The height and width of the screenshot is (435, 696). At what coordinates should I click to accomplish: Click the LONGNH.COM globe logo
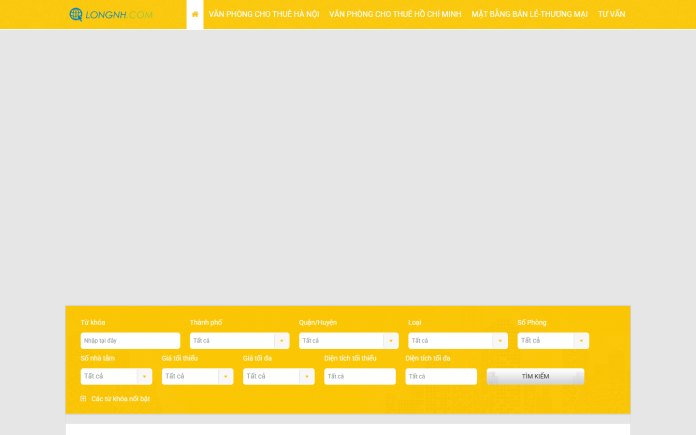(76, 14)
